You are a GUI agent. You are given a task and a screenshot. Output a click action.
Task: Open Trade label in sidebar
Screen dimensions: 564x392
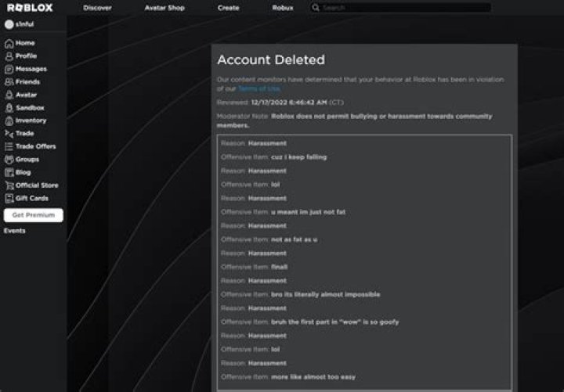click(25, 133)
